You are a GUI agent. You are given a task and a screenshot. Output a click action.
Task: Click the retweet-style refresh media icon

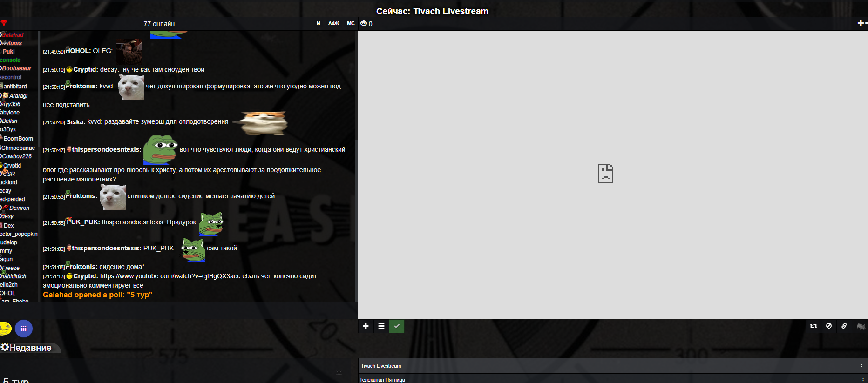pyautogui.click(x=814, y=326)
